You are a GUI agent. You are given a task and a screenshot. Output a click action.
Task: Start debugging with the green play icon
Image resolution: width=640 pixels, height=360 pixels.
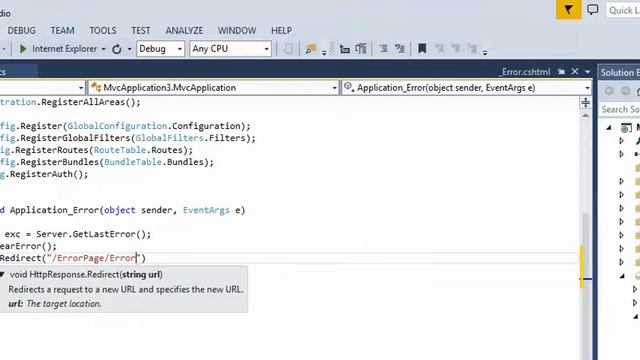pyautogui.click(x=23, y=49)
